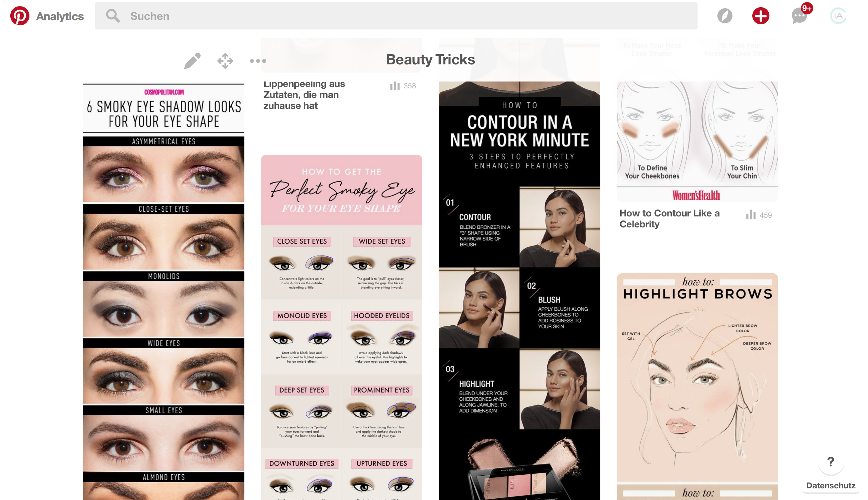Open the Women's Health contour pin image

[697, 141]
